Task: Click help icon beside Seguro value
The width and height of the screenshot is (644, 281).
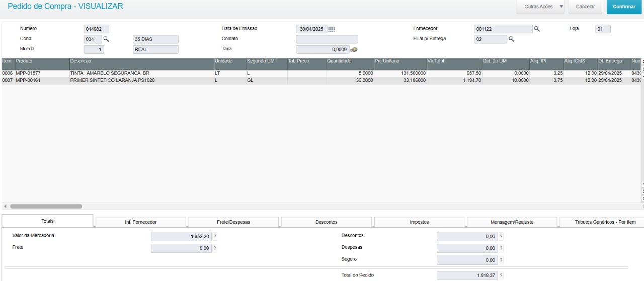Action: pos(501,260)
